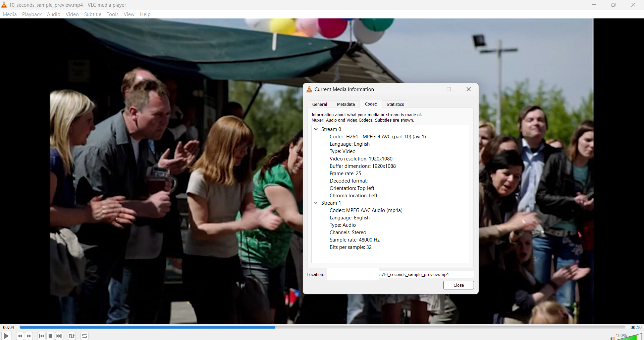Click the elapsed time 00:04 label

coord(8,328)
